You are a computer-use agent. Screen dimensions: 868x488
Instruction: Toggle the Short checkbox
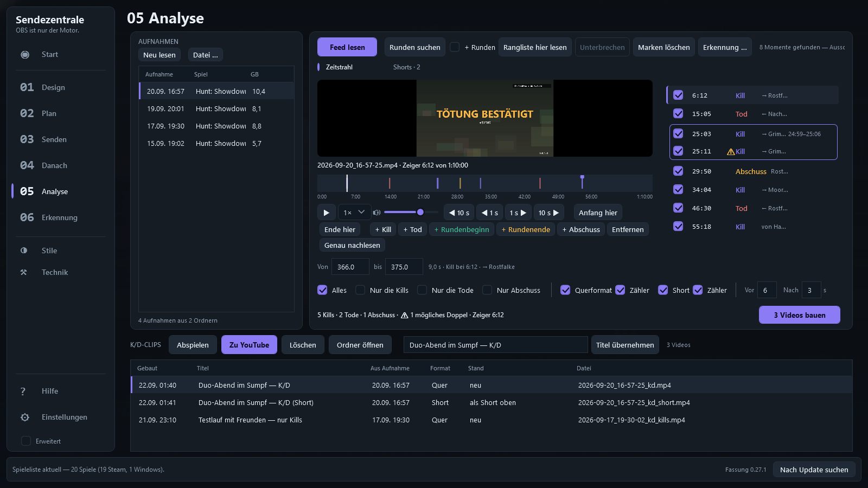click(663, 290)
